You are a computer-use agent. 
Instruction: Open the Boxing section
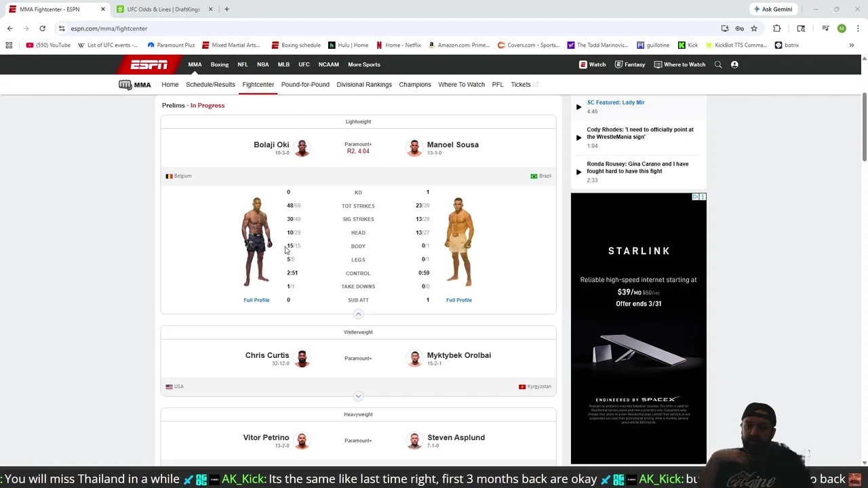220,64
